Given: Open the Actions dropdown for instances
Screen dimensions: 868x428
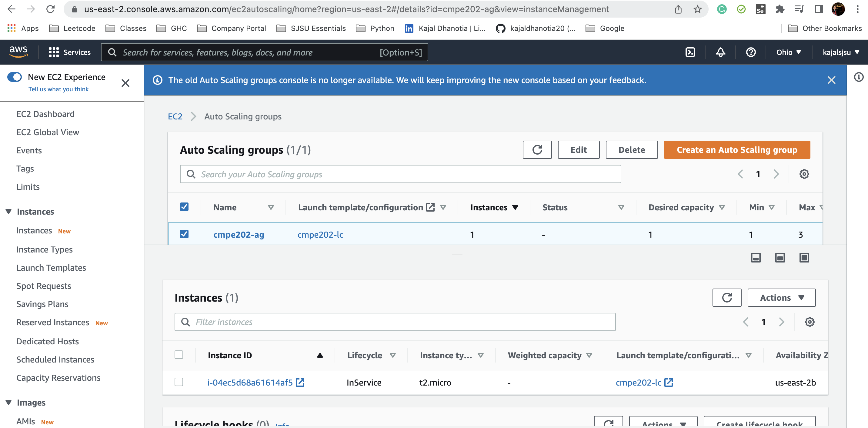Looking at the screenshot, I should tap(781, 298).
